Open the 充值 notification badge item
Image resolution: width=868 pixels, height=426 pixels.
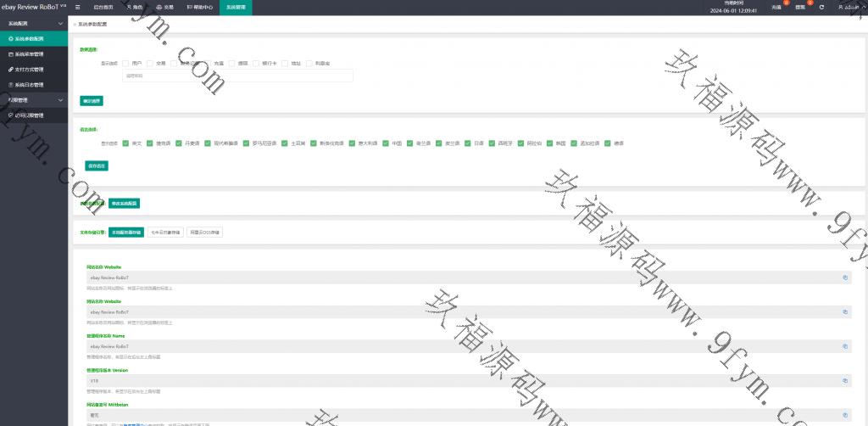coord(776,8)
